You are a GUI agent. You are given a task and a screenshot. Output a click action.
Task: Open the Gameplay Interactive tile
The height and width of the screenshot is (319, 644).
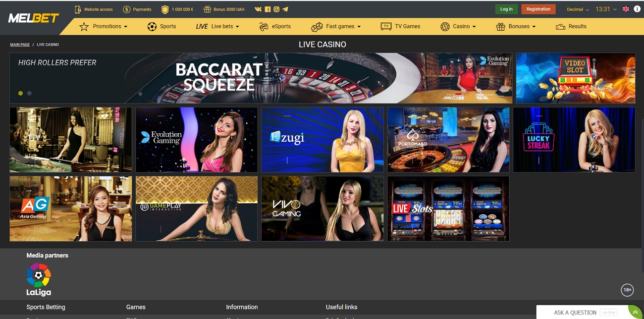[x=197, y=209]
